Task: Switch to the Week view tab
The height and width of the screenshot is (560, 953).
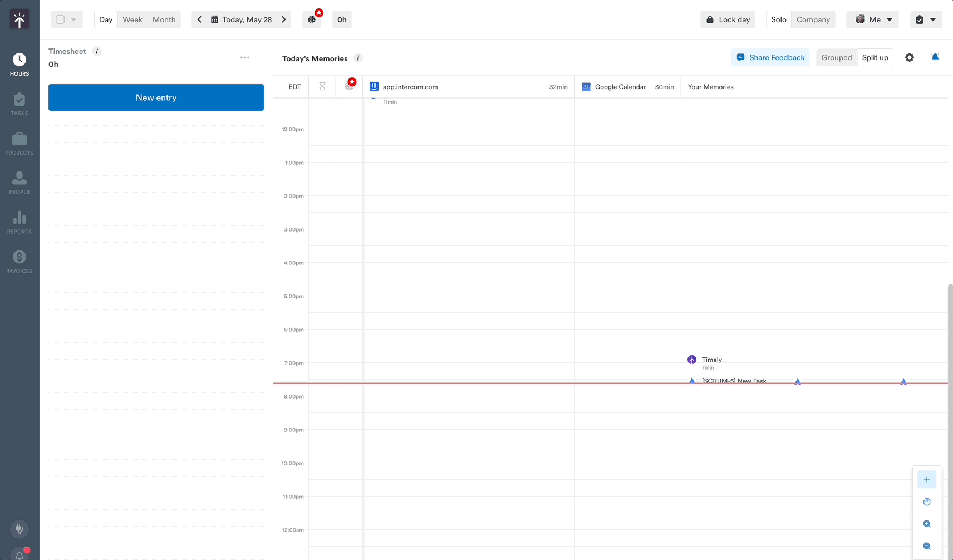Action: pos(132,19)
